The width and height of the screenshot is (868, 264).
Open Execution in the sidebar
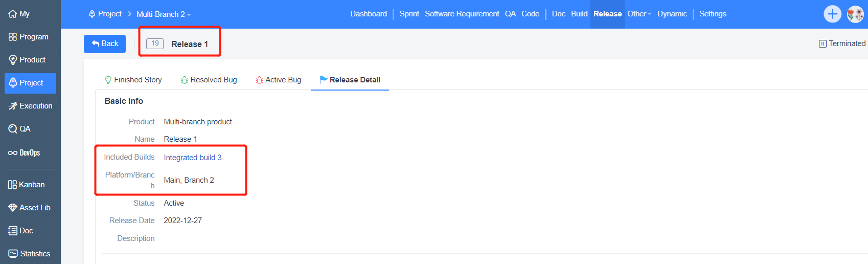[x=30, y=106]
